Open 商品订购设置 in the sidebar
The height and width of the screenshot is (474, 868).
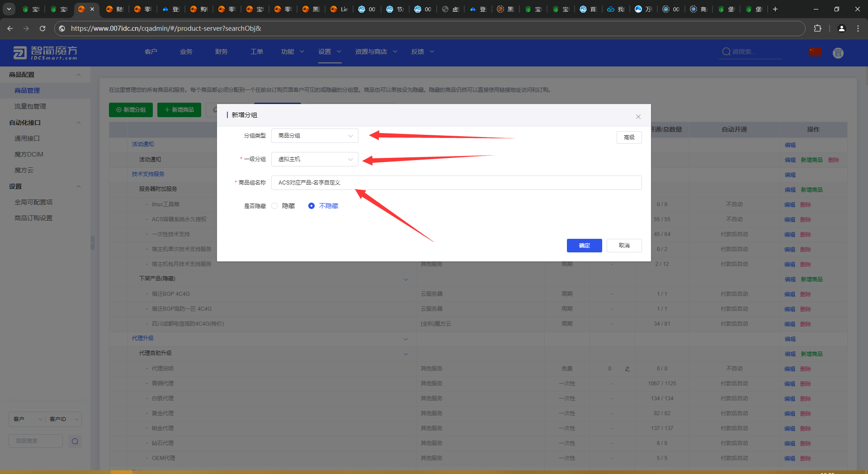[33, 218]
